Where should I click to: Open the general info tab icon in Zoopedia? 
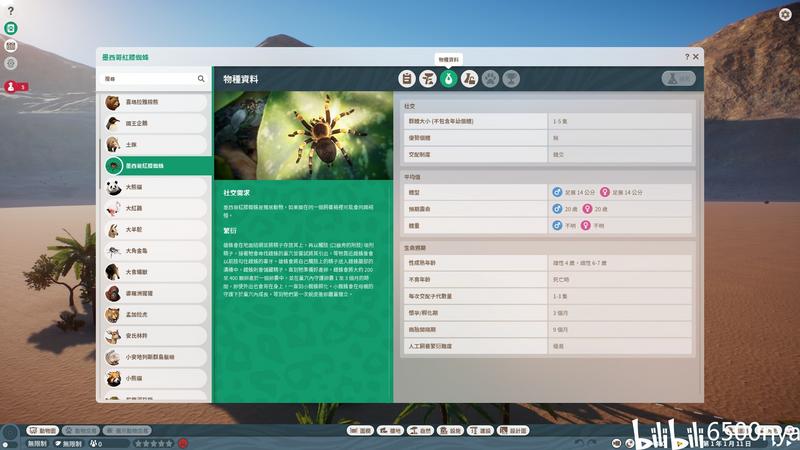point(407,79)
